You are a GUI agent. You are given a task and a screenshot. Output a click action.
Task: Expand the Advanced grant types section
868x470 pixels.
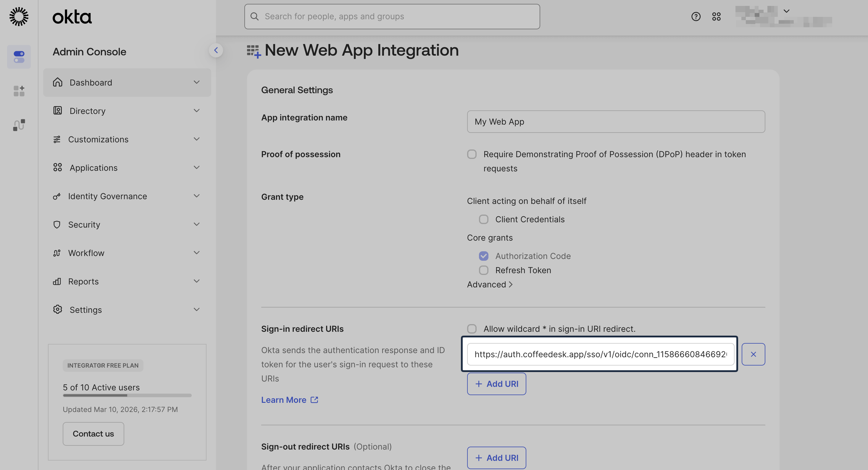pos(490,284)
